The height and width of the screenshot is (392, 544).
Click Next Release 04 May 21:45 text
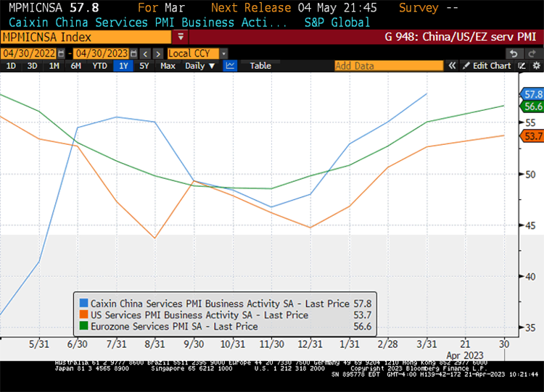pos(294,8)
